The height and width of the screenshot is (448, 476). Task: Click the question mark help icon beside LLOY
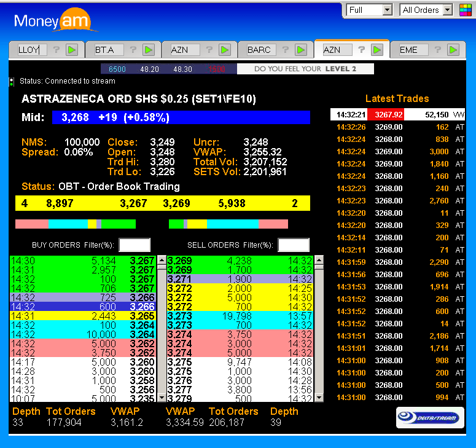tap(56, 50)
